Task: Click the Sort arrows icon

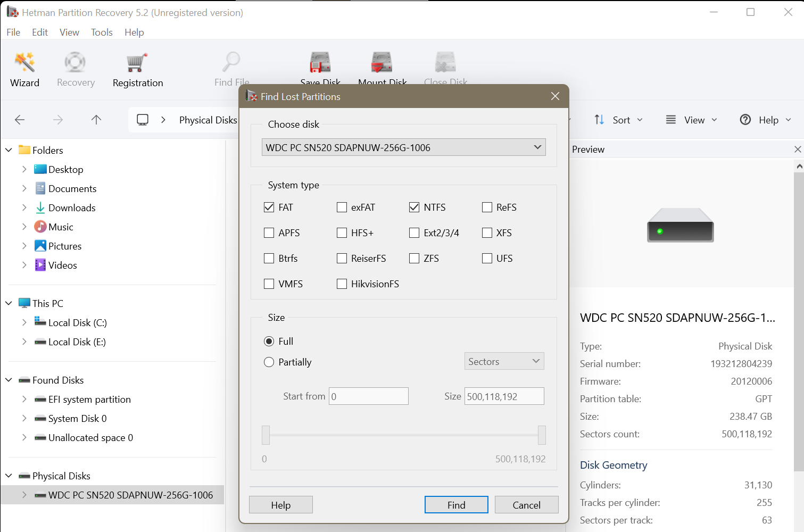Action: (x=599, y=120)
